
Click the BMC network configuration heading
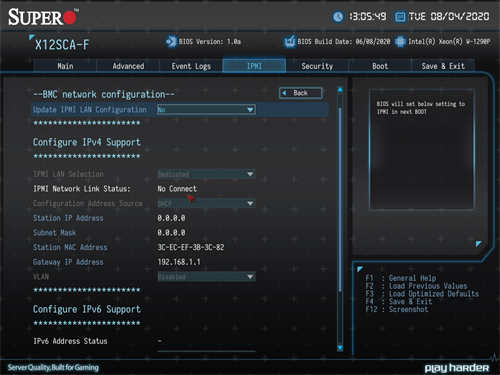click(103, 95)
